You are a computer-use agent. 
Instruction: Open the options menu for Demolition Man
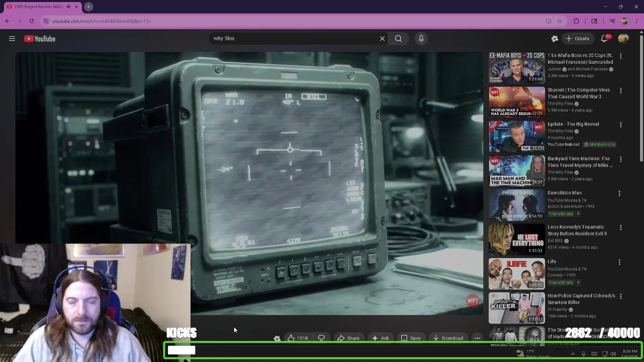(620, 194)
